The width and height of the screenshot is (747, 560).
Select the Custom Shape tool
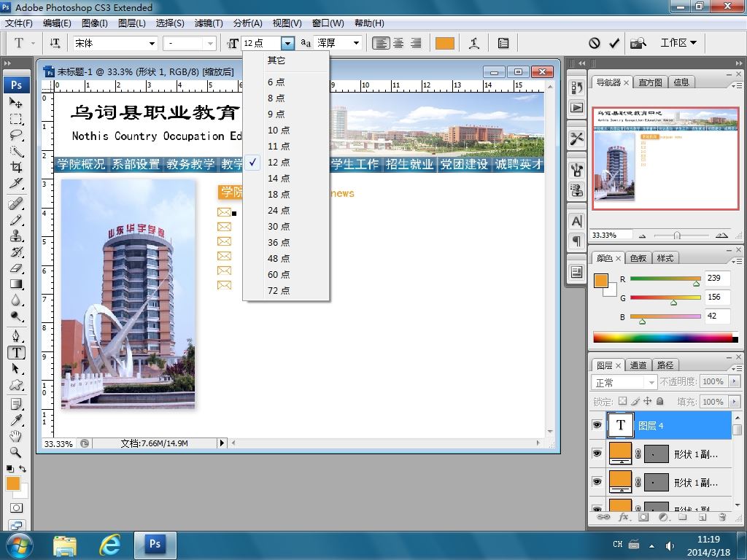pyautogui.click(x=16, y=385)
